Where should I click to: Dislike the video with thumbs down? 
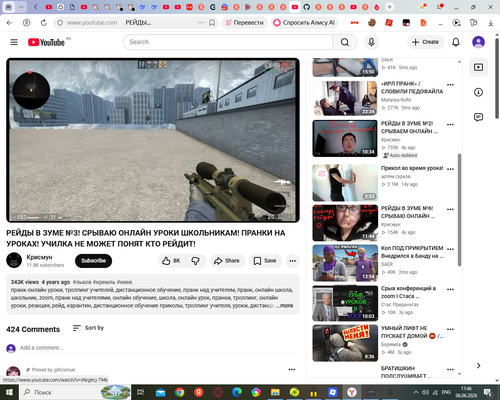196,261
